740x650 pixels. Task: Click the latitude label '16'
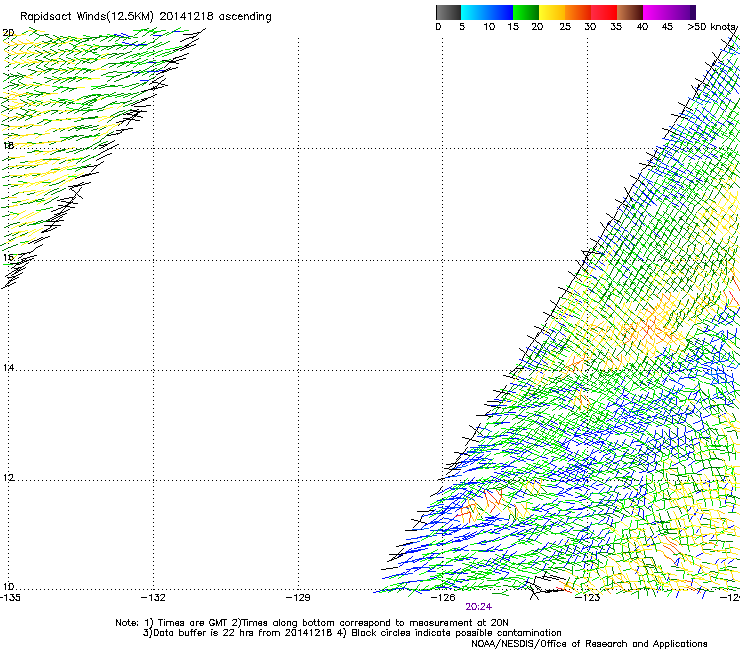pos(8,258)
